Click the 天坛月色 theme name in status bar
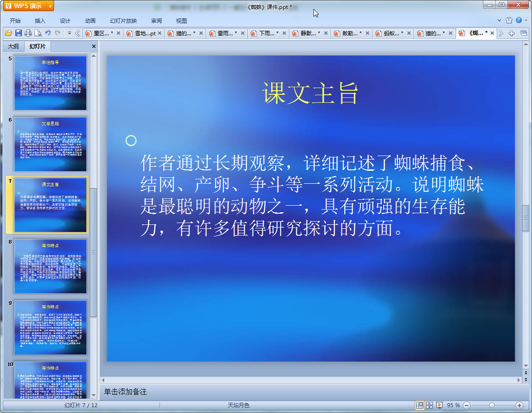 coord(239,405)
